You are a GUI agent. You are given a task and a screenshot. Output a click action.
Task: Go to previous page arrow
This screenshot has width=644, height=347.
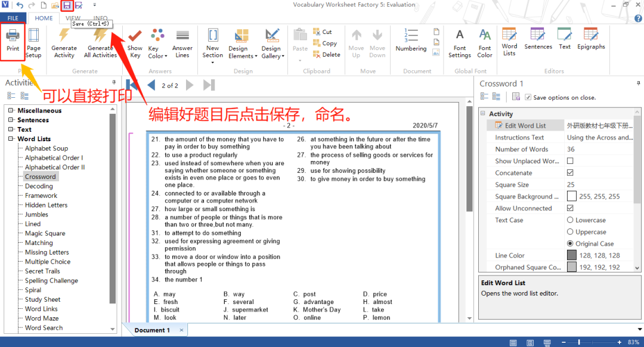151,85
